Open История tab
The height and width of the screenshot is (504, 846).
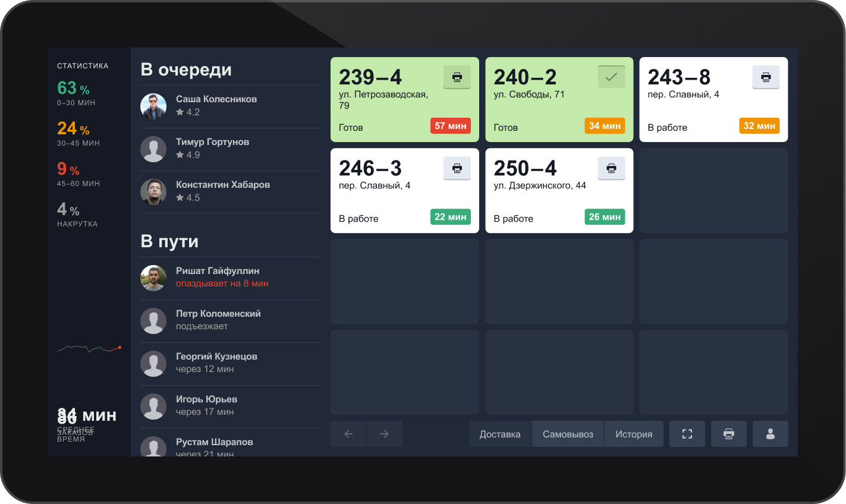pyautogui.click(x=634, y=434)
